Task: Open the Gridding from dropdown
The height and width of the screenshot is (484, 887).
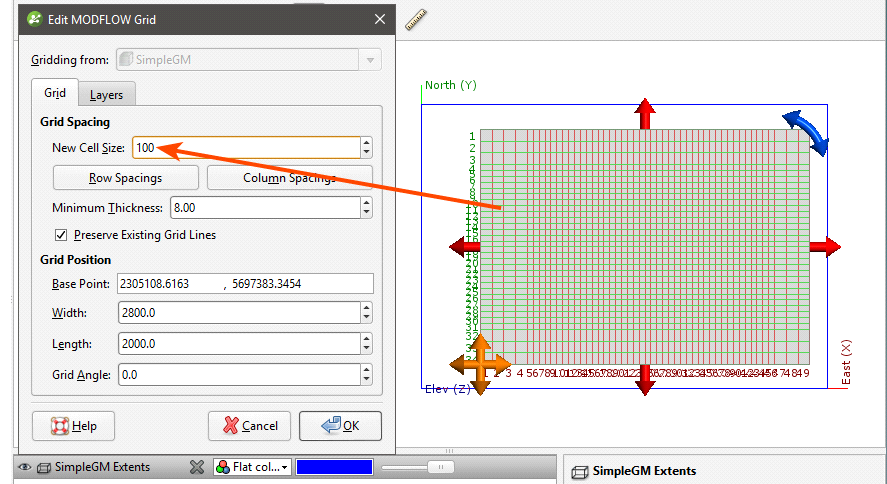Action: (x=371, y=60)
